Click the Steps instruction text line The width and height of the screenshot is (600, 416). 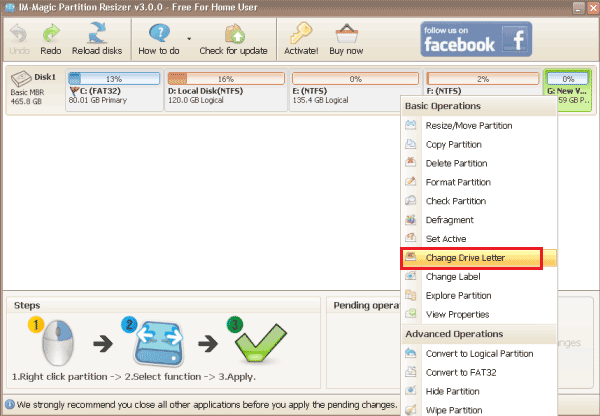[134, 377]
